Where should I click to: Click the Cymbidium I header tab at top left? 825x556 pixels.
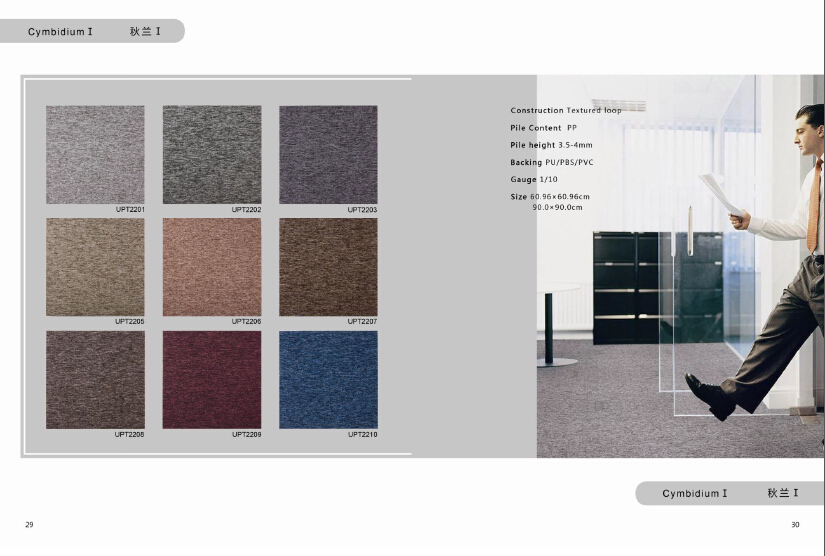pyautogui.click(x=92, y=32)
